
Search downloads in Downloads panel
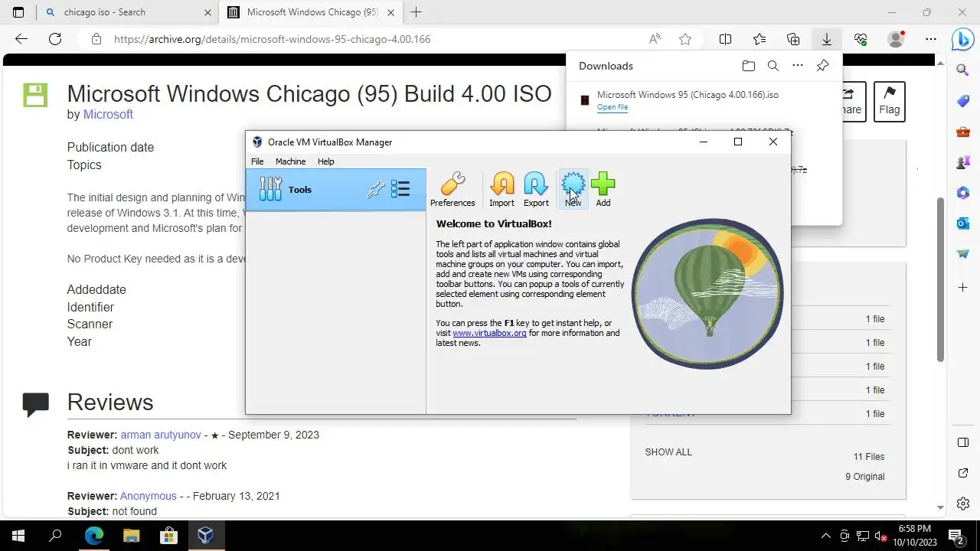(x=773, y=66)
